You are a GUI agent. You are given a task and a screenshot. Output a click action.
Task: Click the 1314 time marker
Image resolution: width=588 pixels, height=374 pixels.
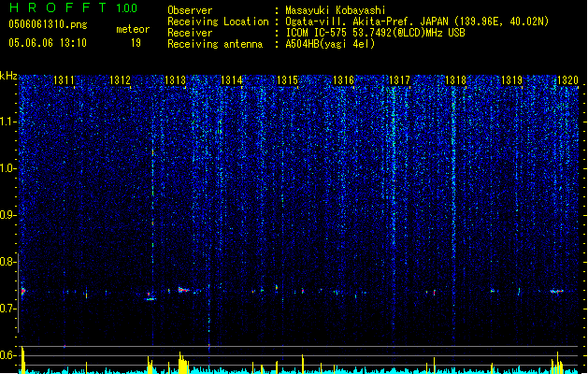click(232, 79)
